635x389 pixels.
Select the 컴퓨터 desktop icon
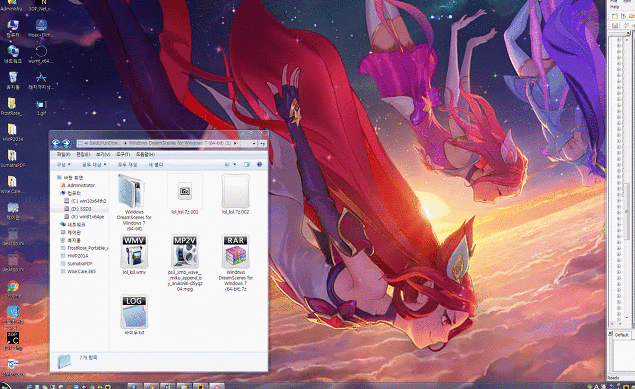tap(13, 28)
